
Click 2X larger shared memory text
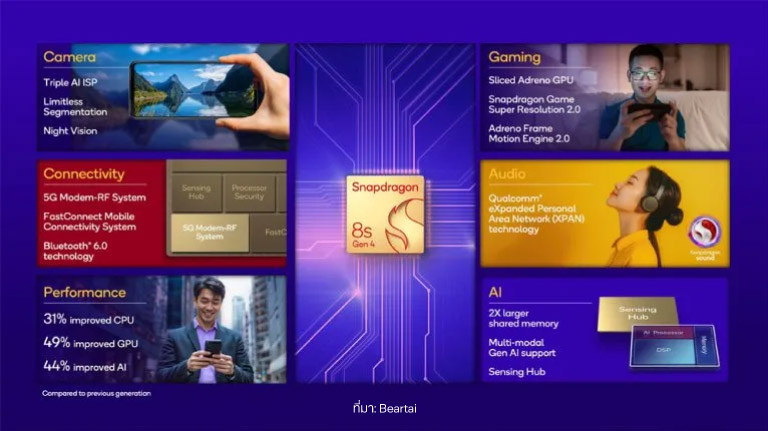[x=524, y=318]
